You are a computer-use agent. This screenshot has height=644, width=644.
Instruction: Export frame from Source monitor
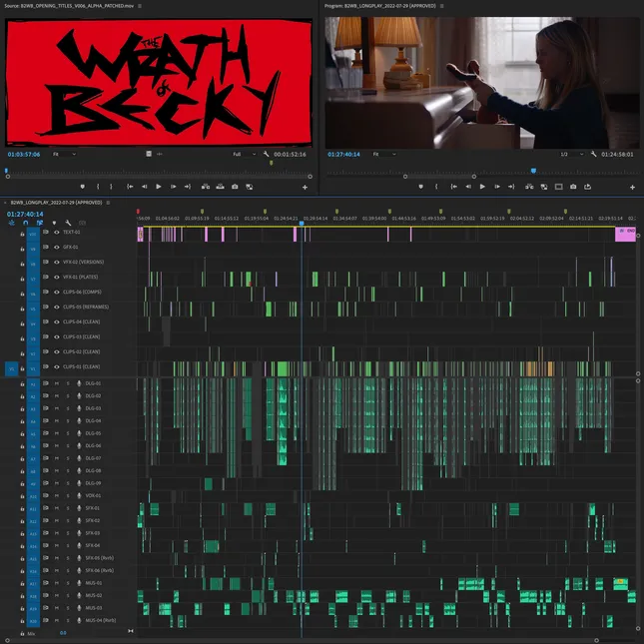tap(235, 187)
